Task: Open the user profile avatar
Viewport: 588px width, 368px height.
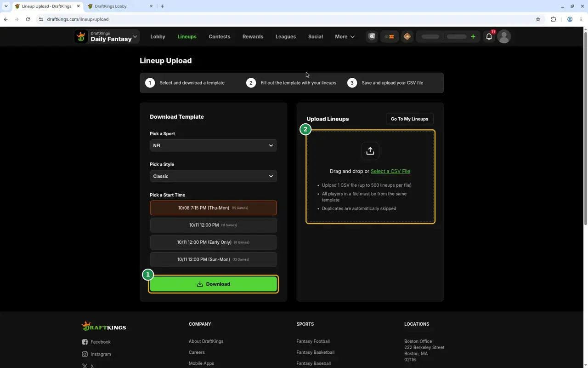Action: tap(504, 37)
